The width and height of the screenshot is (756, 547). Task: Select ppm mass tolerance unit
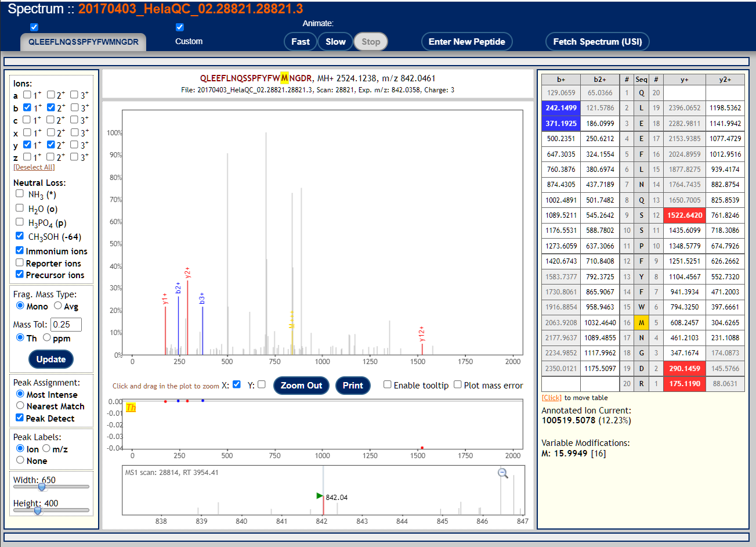47,337
